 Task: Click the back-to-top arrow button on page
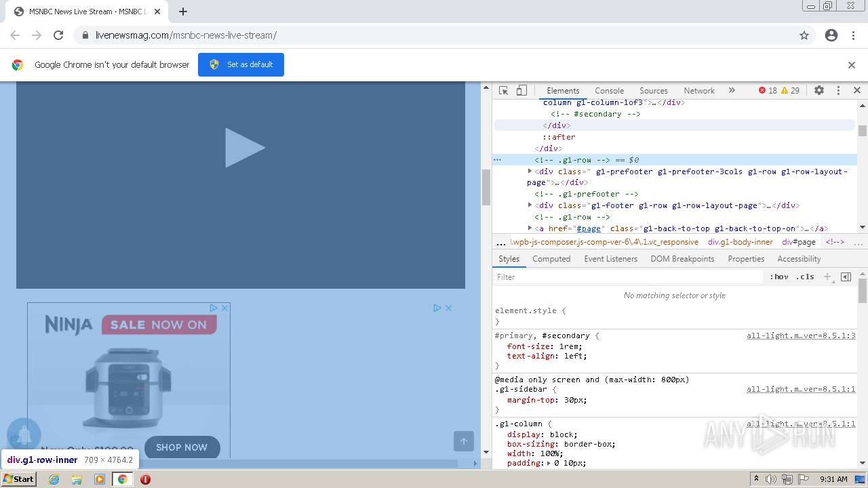(464, 441)
